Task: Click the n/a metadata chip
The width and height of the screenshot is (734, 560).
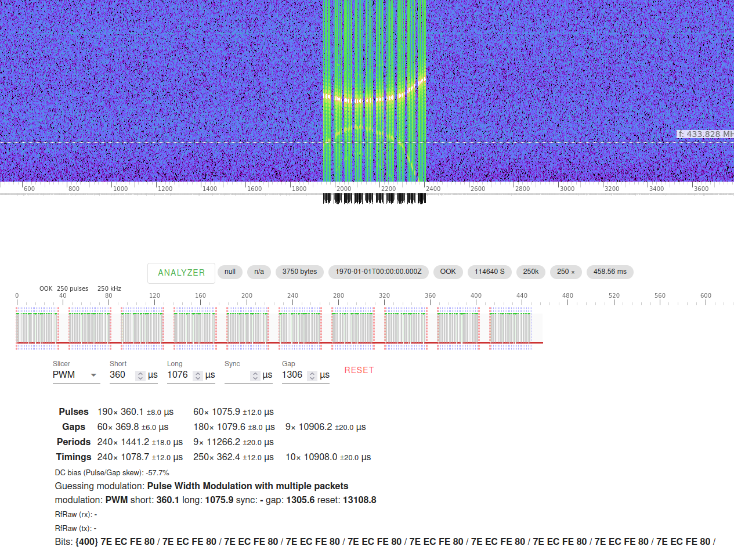Action: (x=259, y=272)
